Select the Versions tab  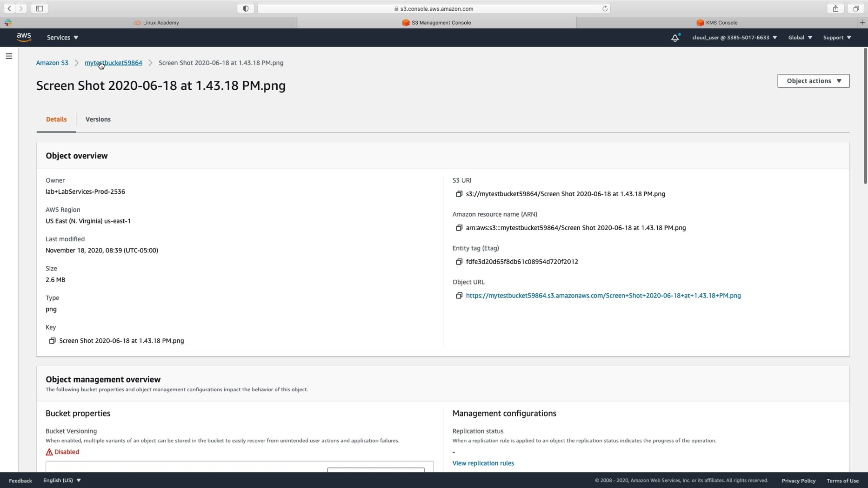tap(98, 119)
